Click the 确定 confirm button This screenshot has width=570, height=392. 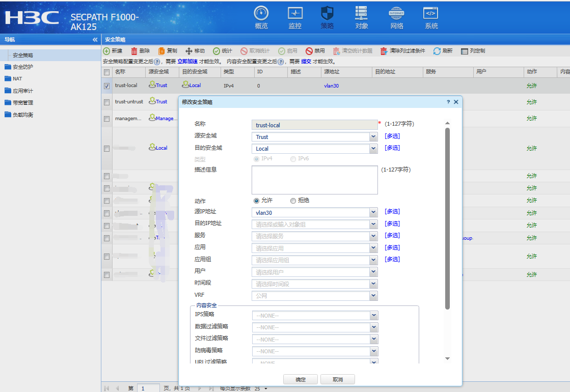[x=301, y=380]
